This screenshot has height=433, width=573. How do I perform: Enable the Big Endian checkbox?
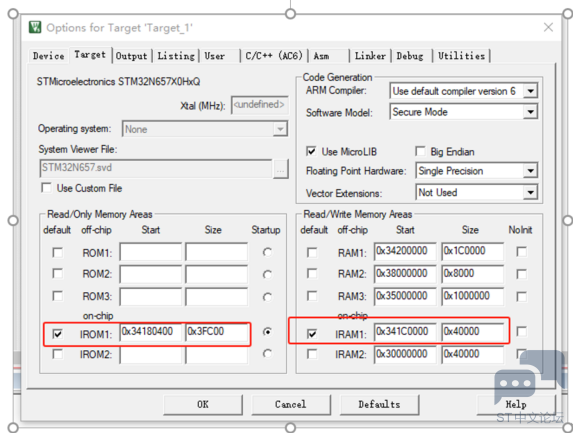420,151
